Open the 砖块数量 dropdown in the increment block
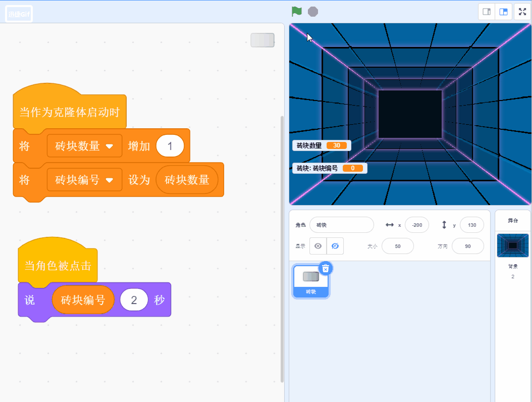This screenshot has width=532, height=402. [84, 145]
